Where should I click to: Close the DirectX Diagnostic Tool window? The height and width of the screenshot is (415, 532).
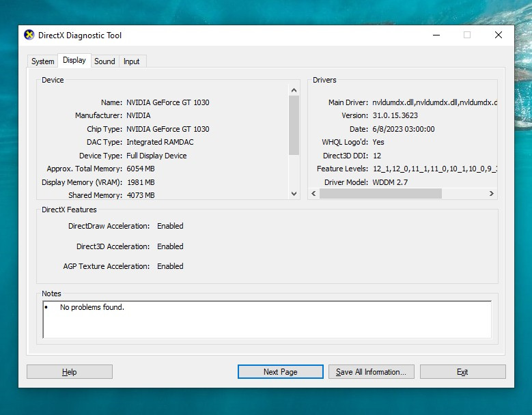[x=499, y=35]
